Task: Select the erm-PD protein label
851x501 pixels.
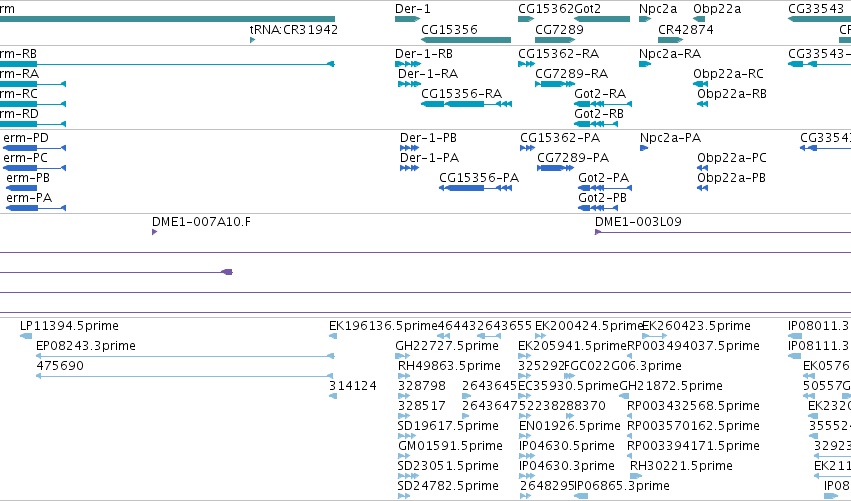Action: coord(26,138)
